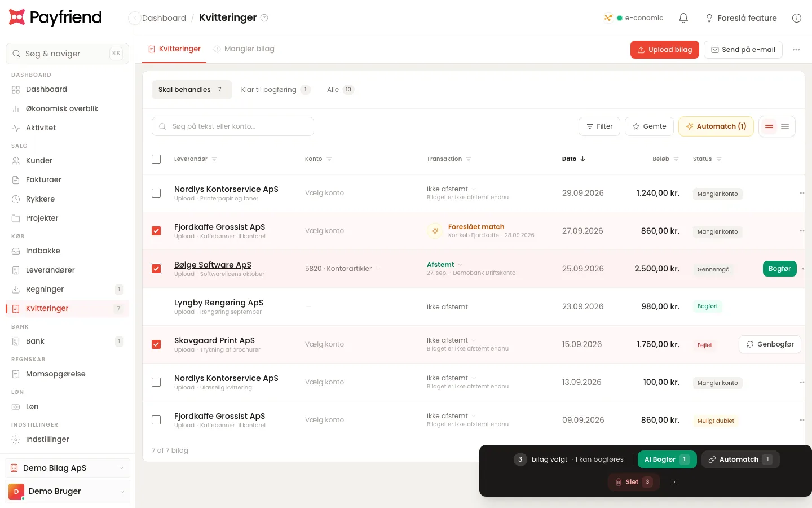The image size is (812, 508).
Task: Switch to comfortable row density view
Action: (x=769, y=126)
